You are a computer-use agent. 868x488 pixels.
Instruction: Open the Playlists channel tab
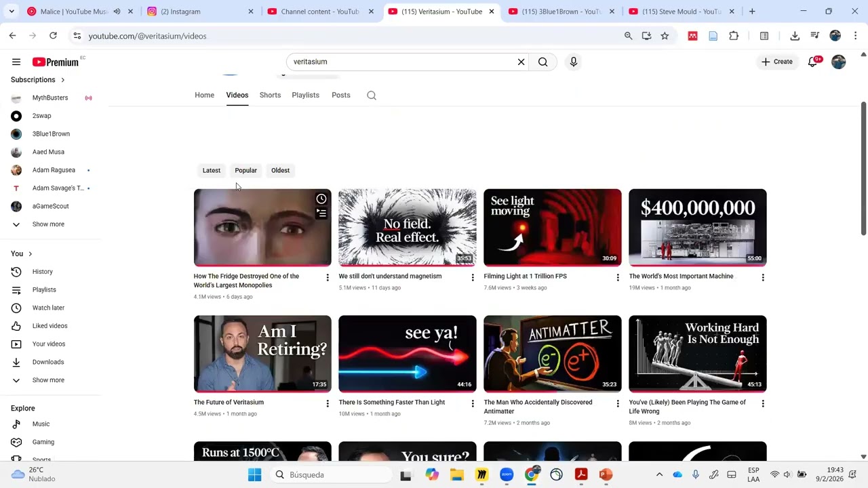click(305, 96)
